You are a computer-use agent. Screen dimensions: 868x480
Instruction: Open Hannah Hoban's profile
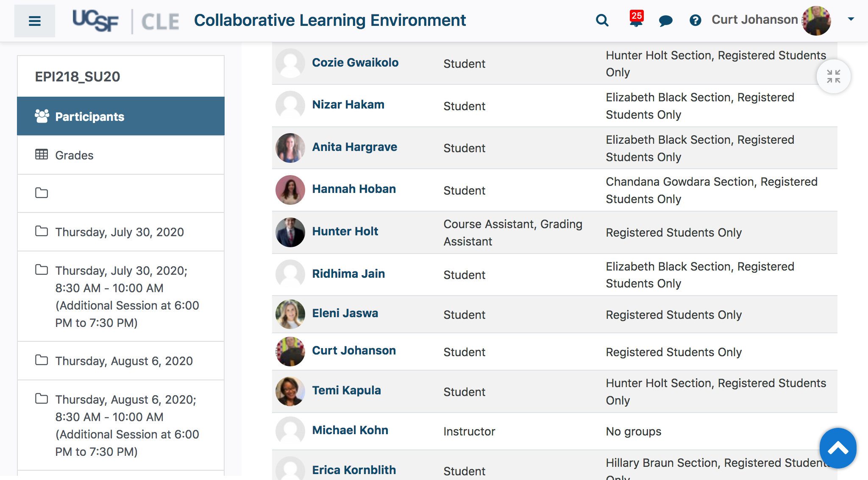tap(354, 189)
